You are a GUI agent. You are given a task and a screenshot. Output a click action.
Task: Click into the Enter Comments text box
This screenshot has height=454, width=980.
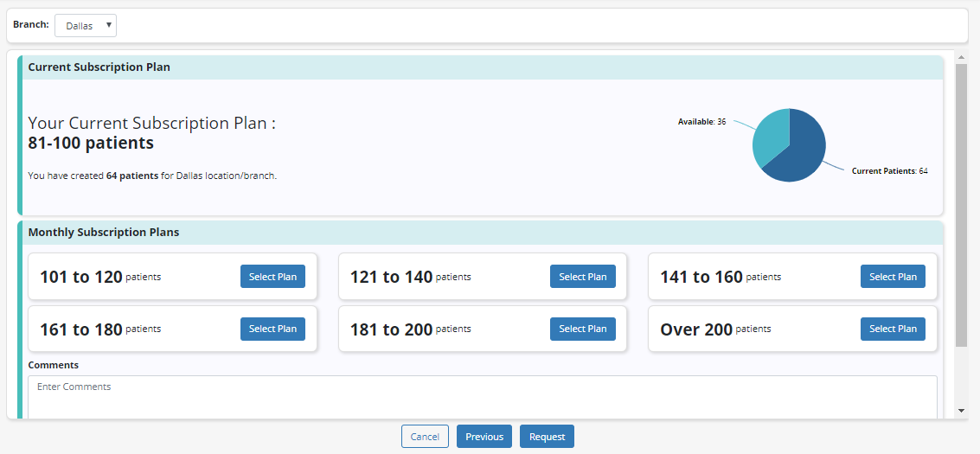[x=482, y=396]
